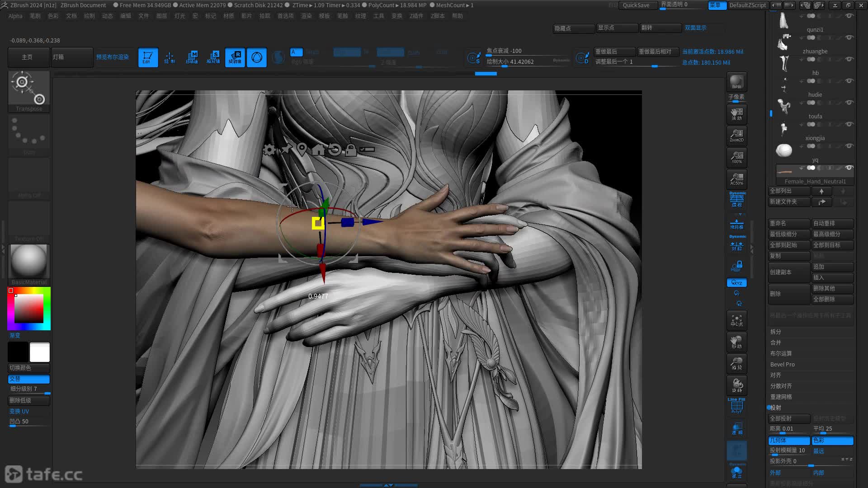Open the 工具 (Tool) menu

(378, 16)
